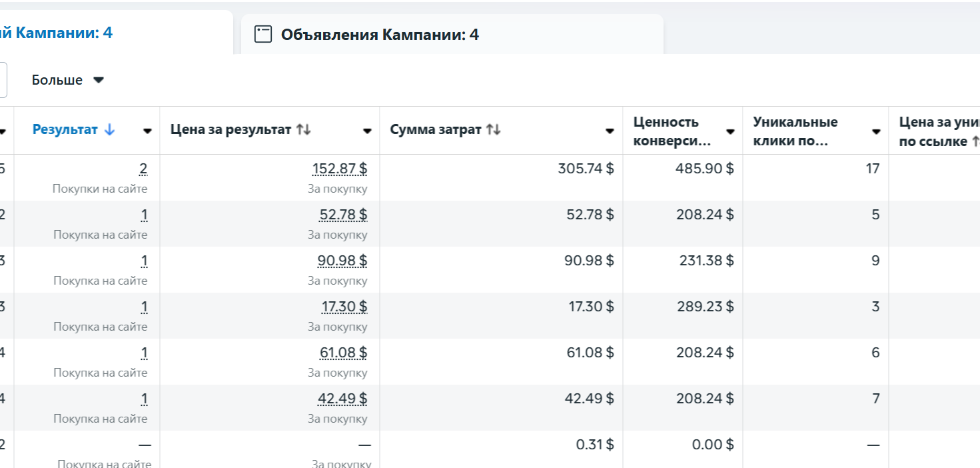The height and width of the screenshot is (468, 980).
Task: Open Уникальные клики column dropdown arrow
Action: tap(876, 131)
